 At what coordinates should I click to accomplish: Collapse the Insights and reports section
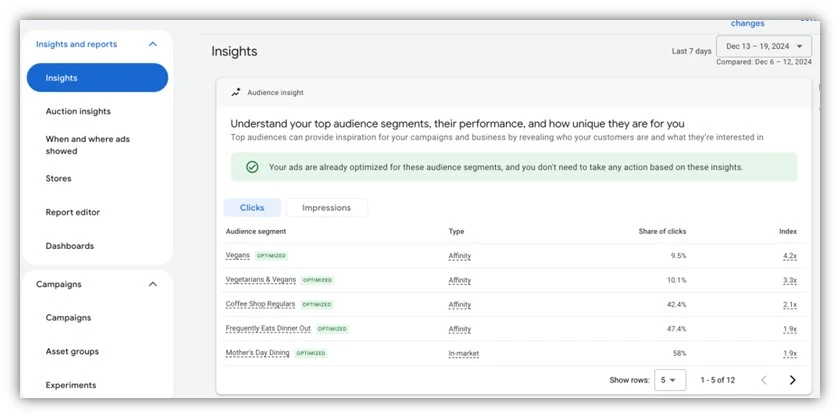coord(152,44)
